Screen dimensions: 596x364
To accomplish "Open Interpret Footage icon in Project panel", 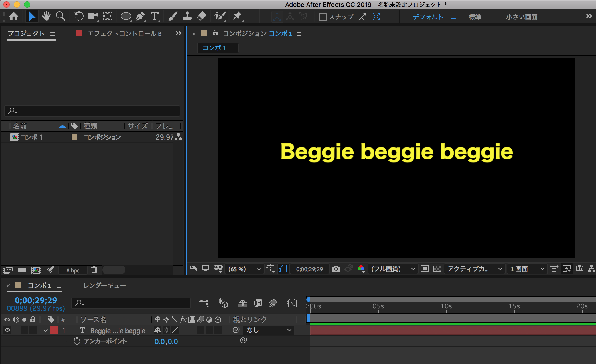I will 7,270.
